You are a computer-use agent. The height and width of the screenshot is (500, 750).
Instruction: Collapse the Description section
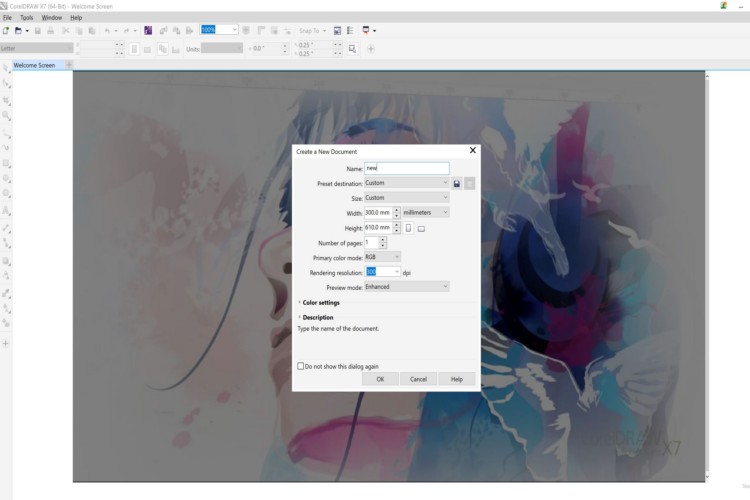pos(316,317)
